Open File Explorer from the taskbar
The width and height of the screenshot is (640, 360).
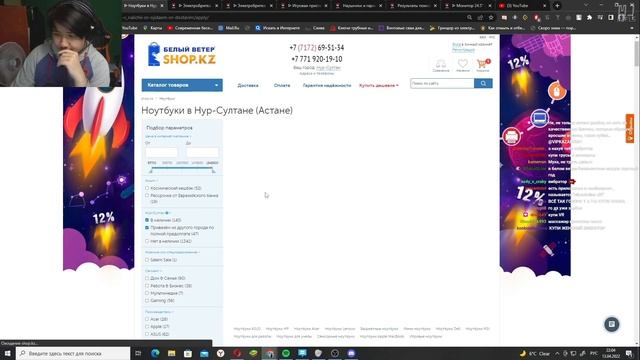point(171,353)
